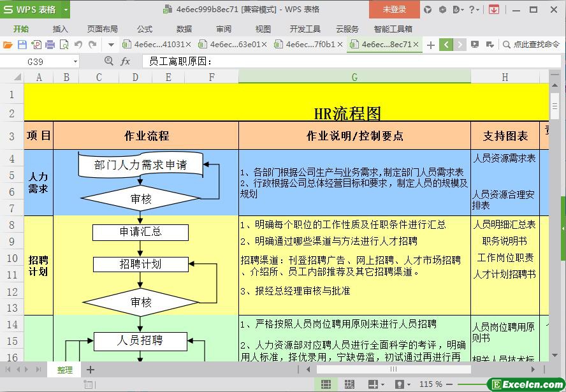Screen dimensions: 566x392
Task: Open the 云服务 ribbon tab
Action: (347, 29)
